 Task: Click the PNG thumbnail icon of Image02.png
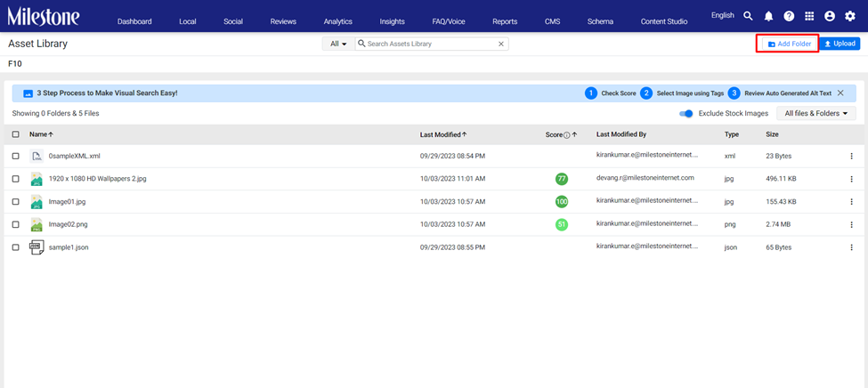click(37, 225)
